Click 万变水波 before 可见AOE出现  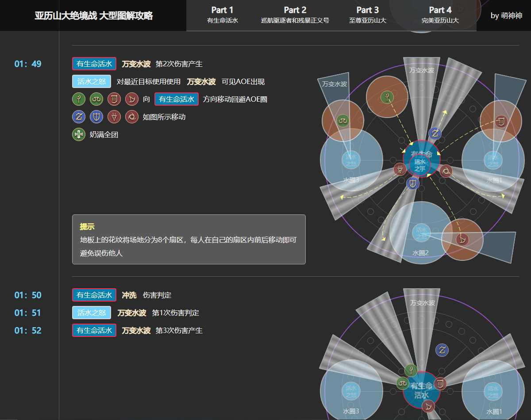tap(201, 82)
